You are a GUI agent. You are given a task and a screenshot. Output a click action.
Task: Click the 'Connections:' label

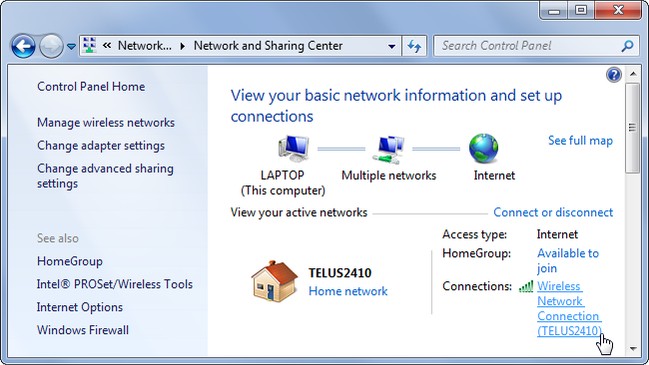click(x=477, y=286)
